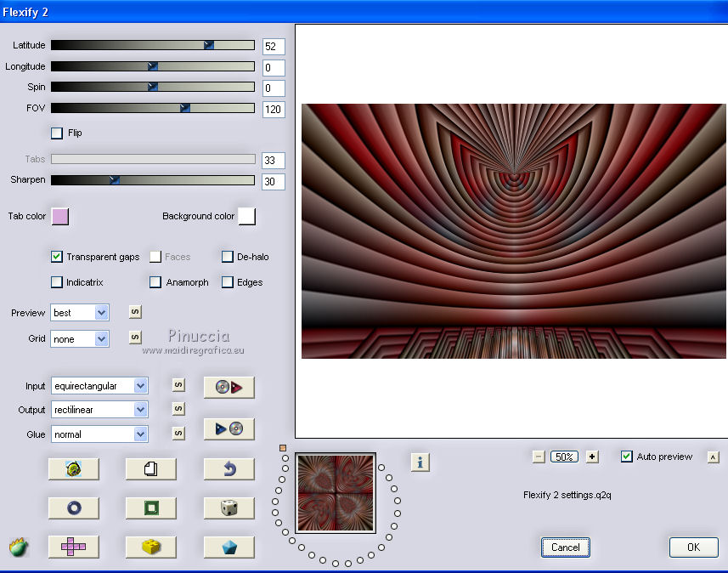Click the pink cross unfolded-cube button
Screen dimensions: 728x573
[x=73, y=547]
